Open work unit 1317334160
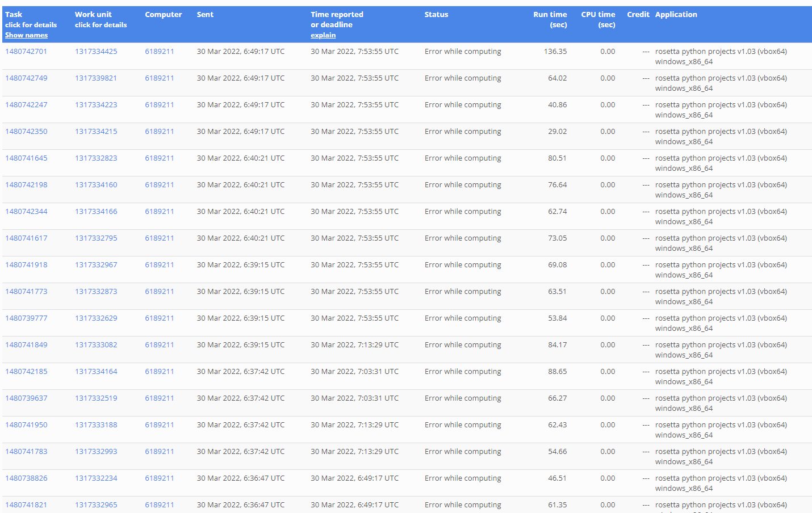812x513 pixels. pos(96,184)
